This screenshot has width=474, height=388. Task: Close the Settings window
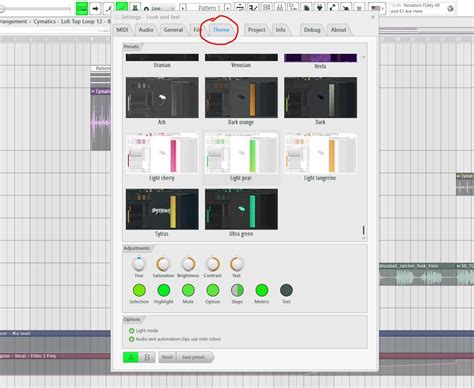(373, 17)
